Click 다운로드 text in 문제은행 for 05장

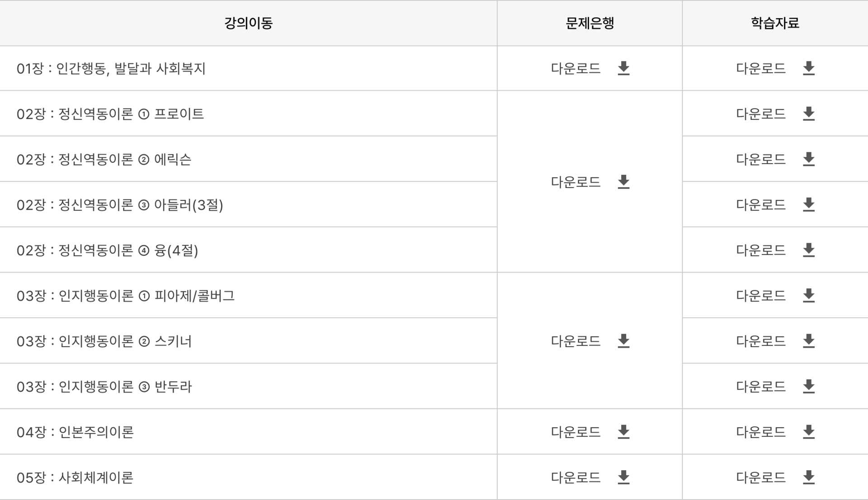tap(576, 477)
